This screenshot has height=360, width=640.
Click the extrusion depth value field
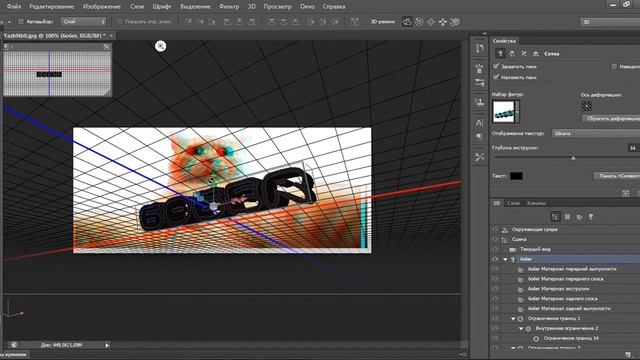[x=633, y=148]
